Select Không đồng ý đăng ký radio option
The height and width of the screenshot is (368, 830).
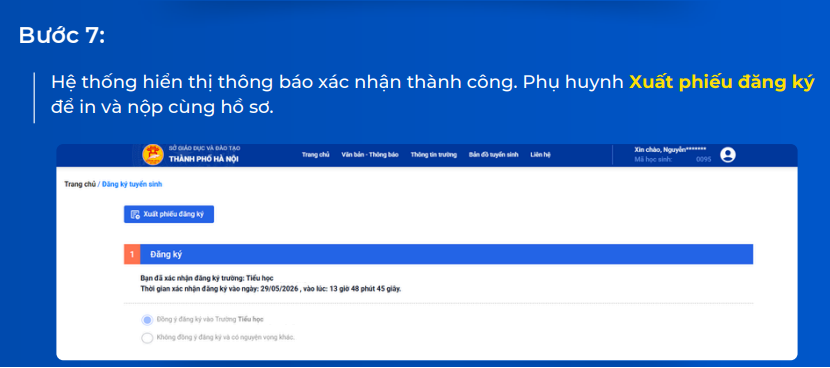[x=147, y=338]
